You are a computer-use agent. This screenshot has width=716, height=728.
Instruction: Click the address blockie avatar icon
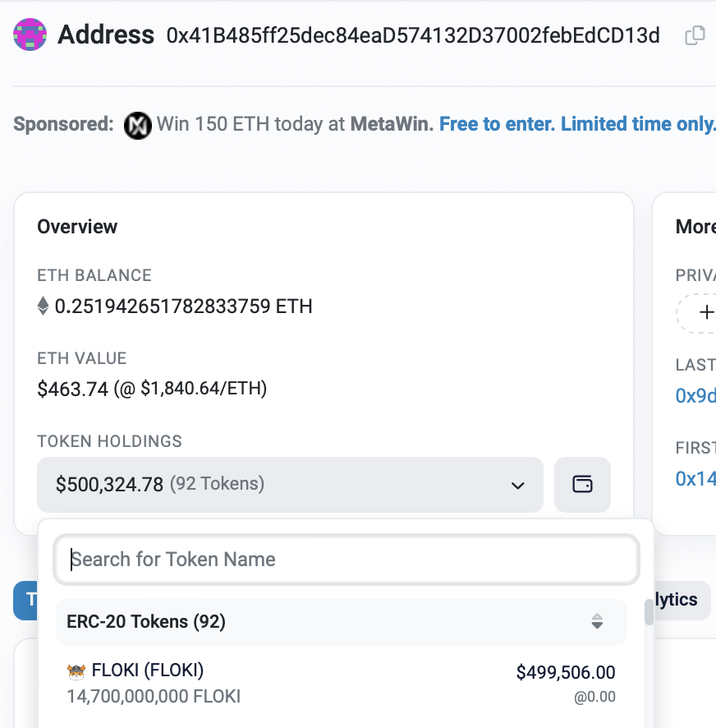(30, 35)
